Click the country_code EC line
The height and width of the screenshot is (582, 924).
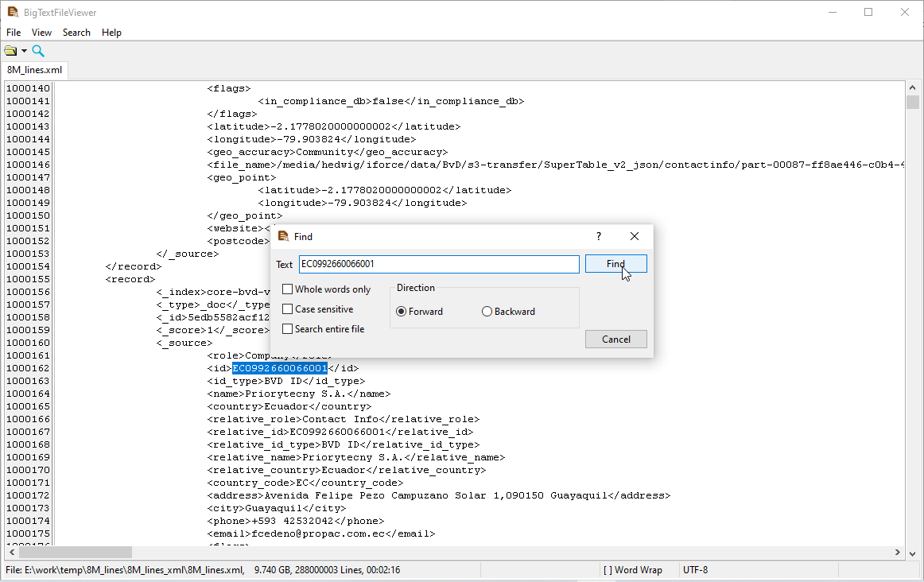coord(305,483)
